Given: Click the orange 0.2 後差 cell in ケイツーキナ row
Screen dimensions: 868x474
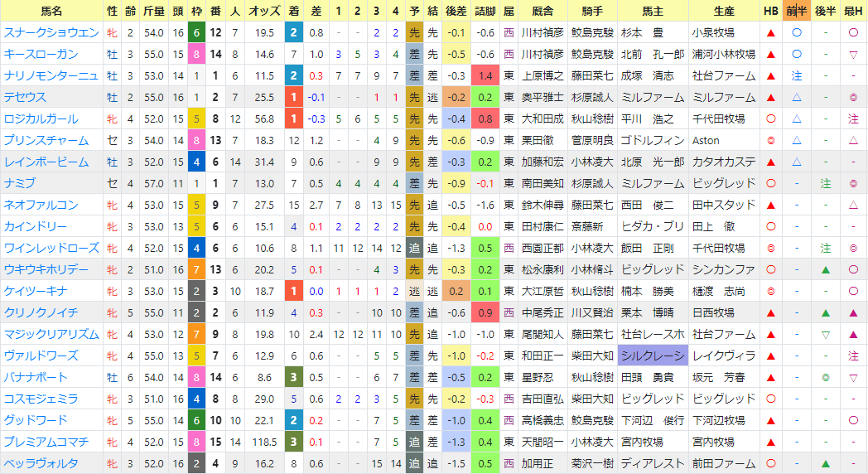Looking at the screenshot, I should 456,291.
